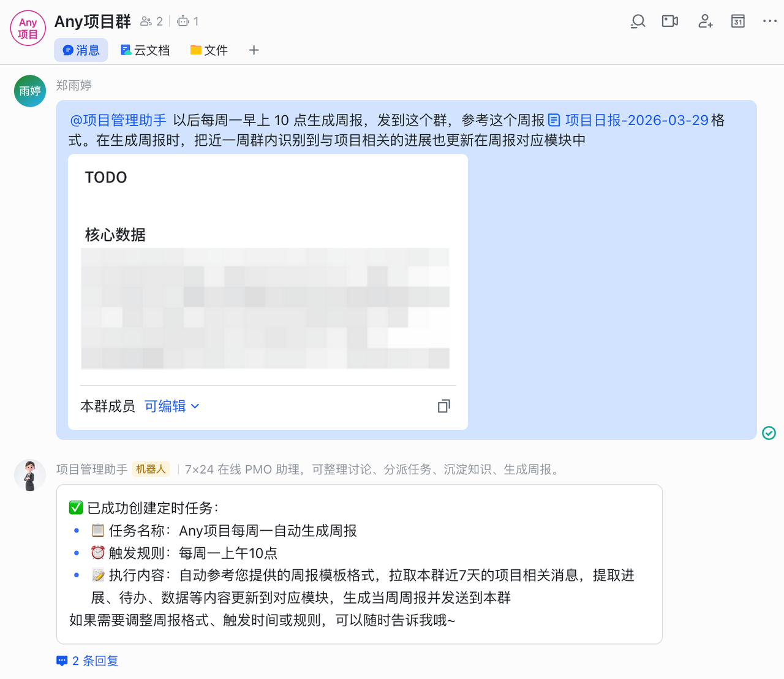784x679 pixels.
Task: Open the 文件 tab
Action: (x=209, y=50)
